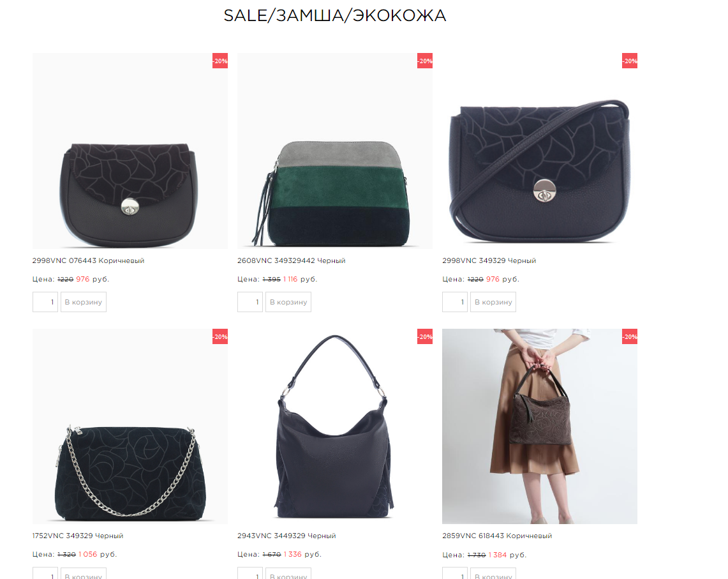Click the -20% badge on the 2998VNC brown bag
Viewport: 728px width, 579px height.
click(220, 61)
